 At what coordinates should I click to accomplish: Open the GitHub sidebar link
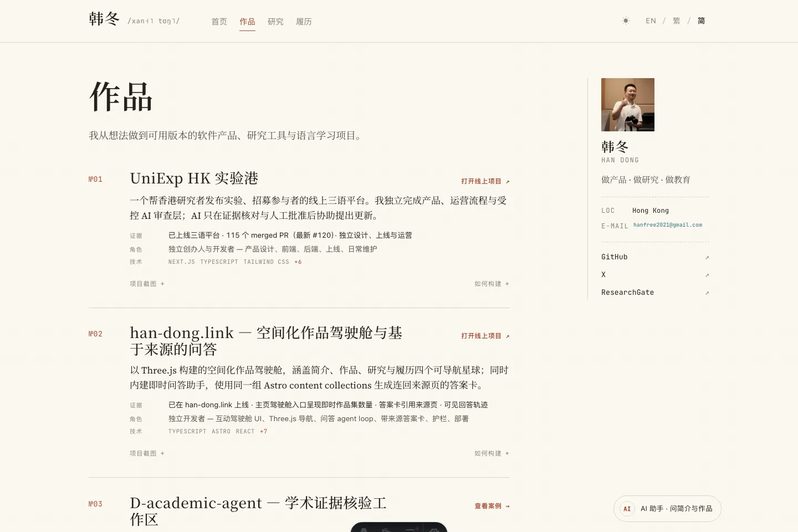pos(655,257)
